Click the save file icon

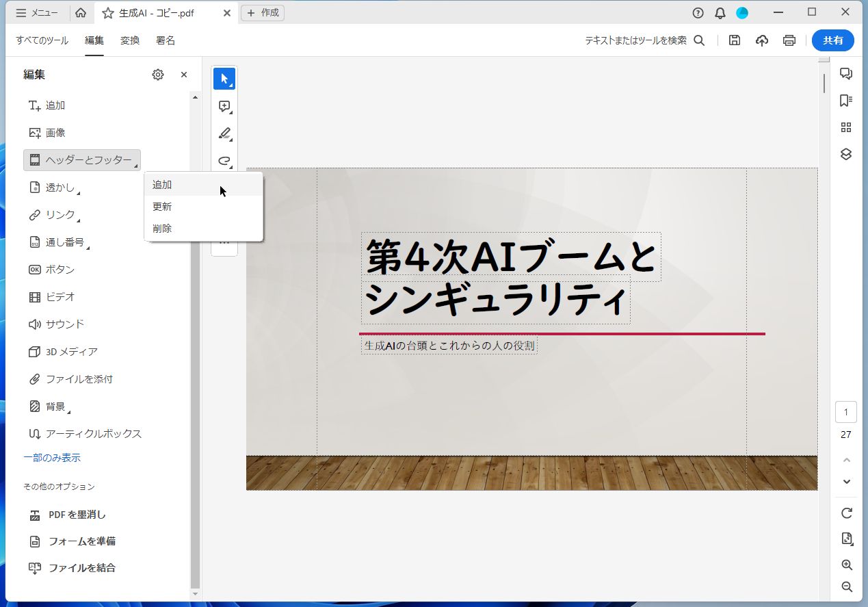734,40
